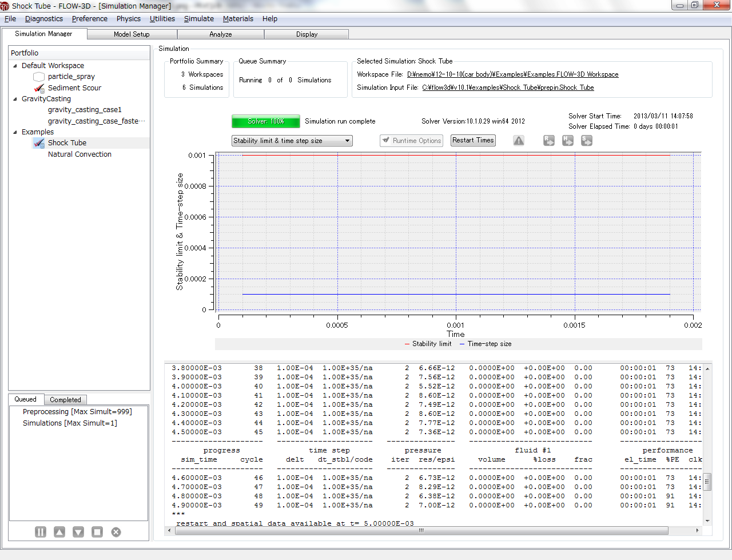This screenshot has width=732, height=560.
Task: Select gravity_casting_case1 simulation
Action: tap(85, 110)
